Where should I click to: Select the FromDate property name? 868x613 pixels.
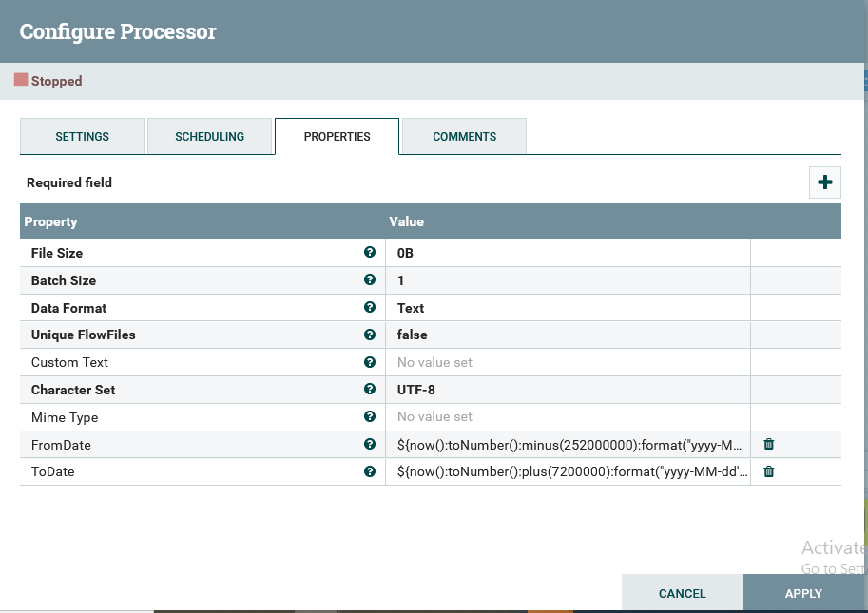[61, 445]
